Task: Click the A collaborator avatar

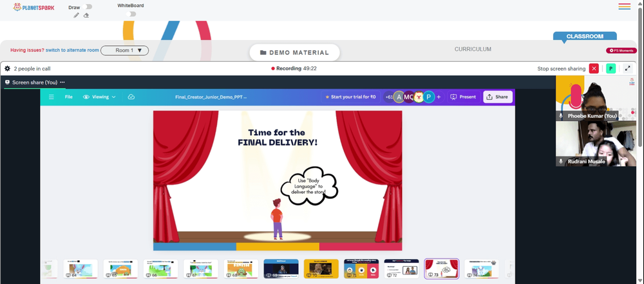Action: pos(399,97)
